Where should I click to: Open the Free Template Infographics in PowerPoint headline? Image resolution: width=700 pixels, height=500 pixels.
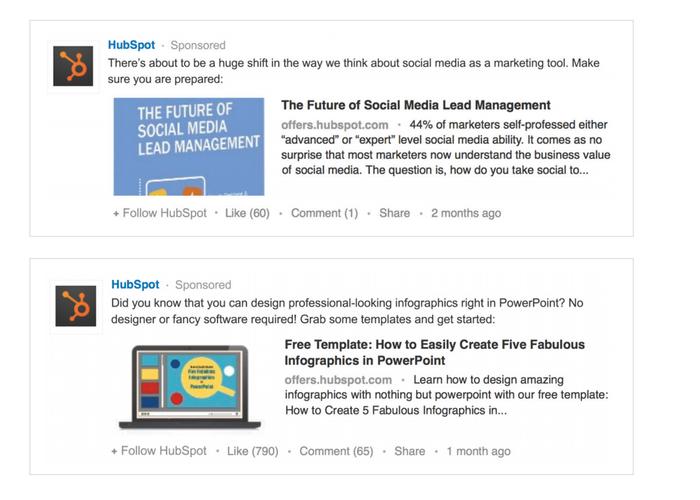click(434, 352)
